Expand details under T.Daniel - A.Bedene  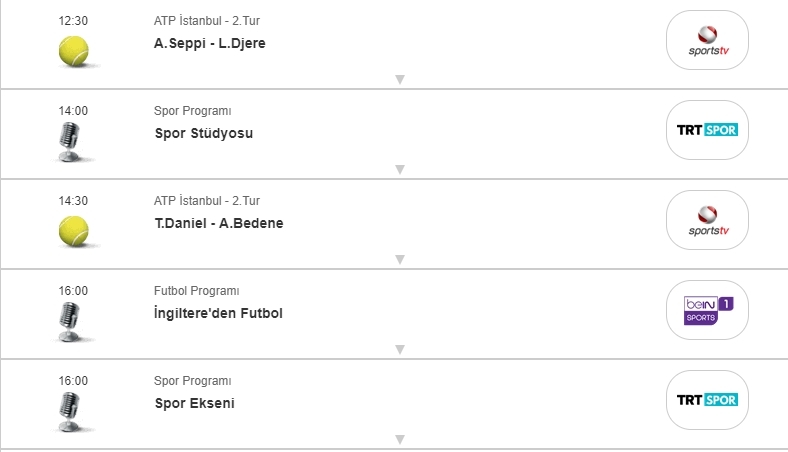pos(399,259)
